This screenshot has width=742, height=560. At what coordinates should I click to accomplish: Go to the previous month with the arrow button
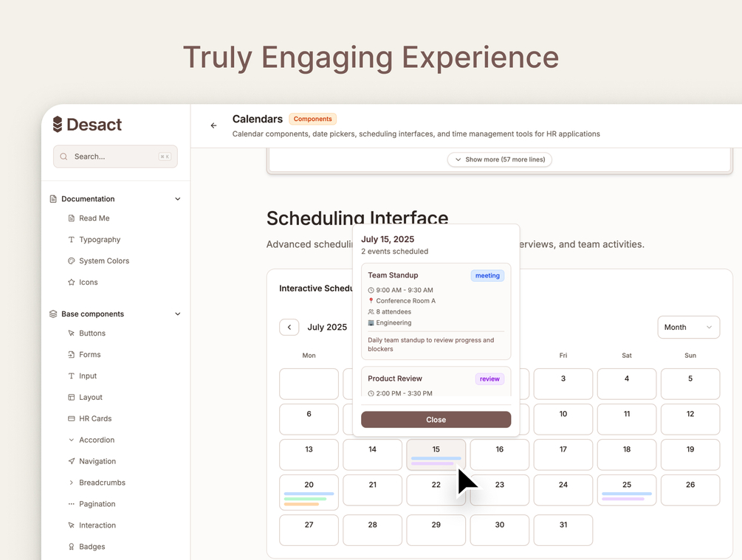pos(289,328)
